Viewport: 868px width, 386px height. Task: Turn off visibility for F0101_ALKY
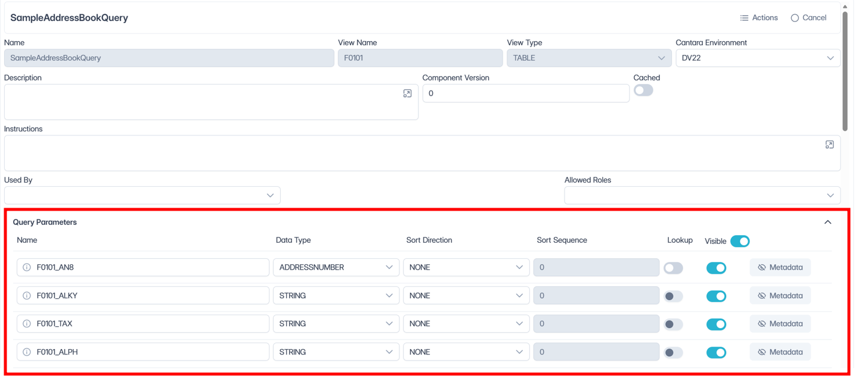coord(716,296)
